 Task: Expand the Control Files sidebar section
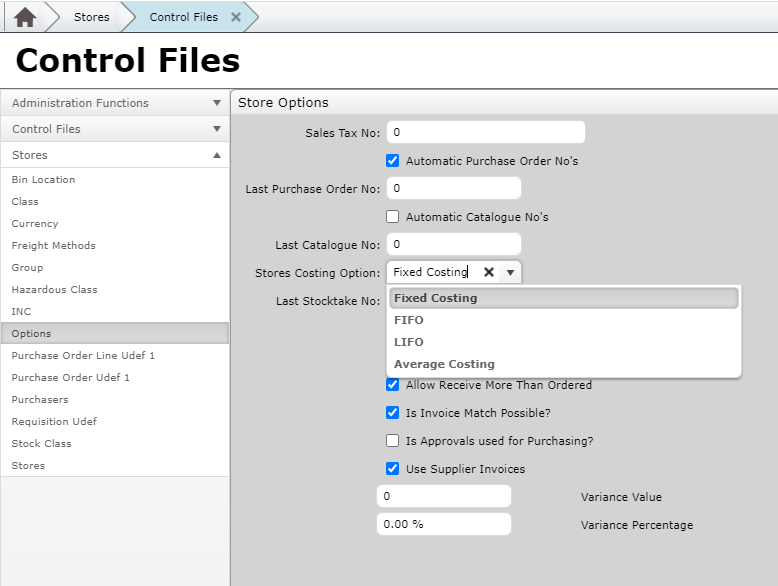pyautogui.click(x=217, y=129)
